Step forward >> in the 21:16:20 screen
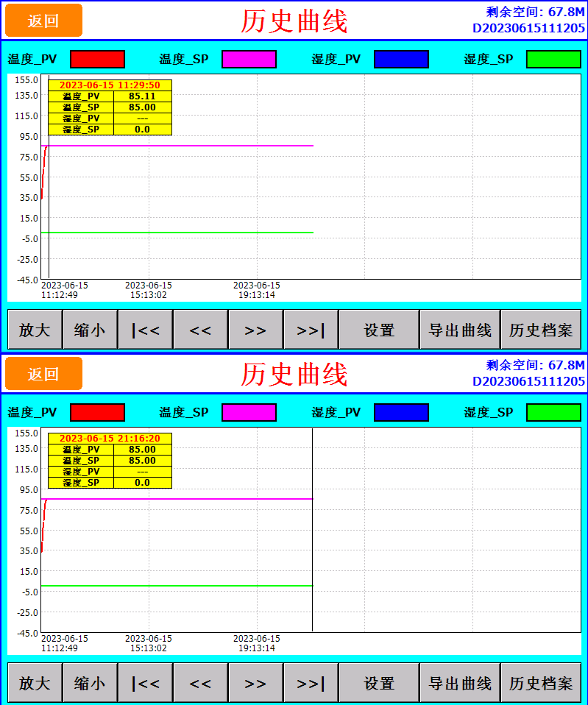Screen dimensions: 588x705 pyautogui.click(x=255, y=682)
